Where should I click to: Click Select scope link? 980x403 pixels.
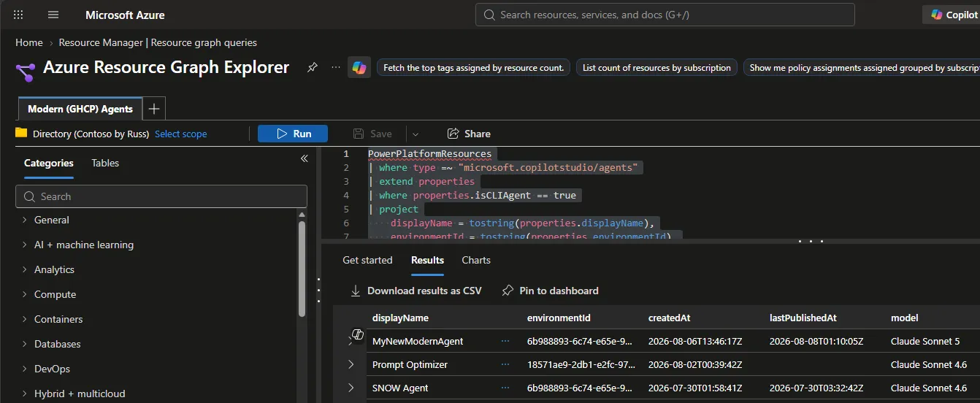[180, 134]
